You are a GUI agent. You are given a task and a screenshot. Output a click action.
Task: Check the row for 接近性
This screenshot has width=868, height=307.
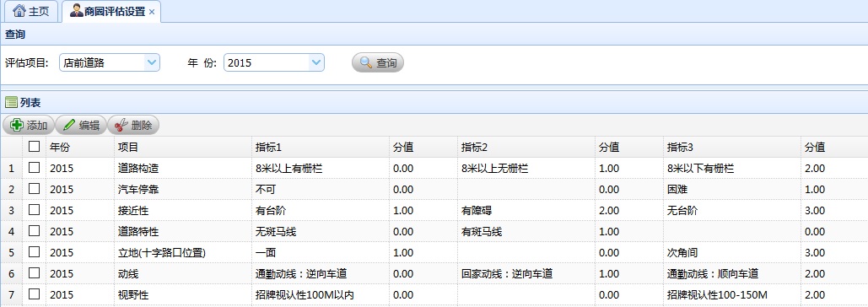(x=35, y=210)
